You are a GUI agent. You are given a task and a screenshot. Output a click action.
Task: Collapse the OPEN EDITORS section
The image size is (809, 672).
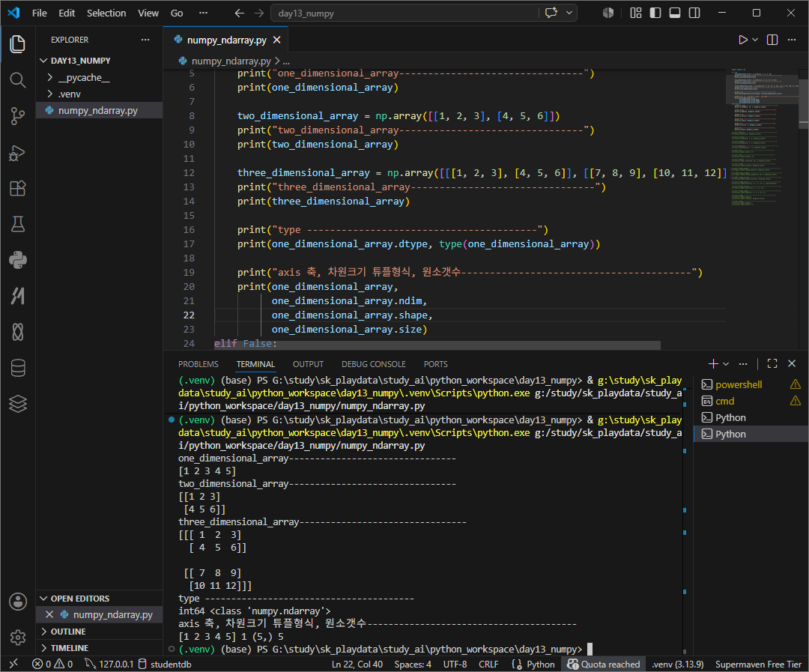click(99, 598)
